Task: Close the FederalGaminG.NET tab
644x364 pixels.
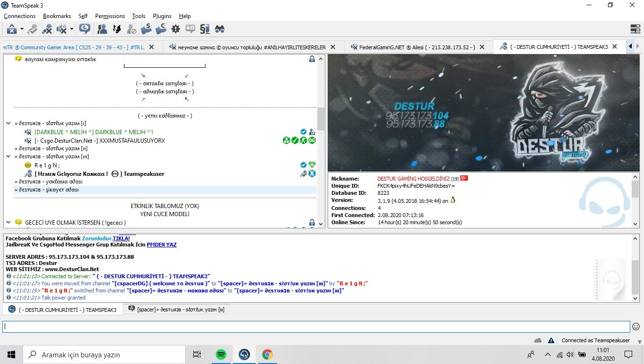Action: pyautogui.click(x=482, y=47)
